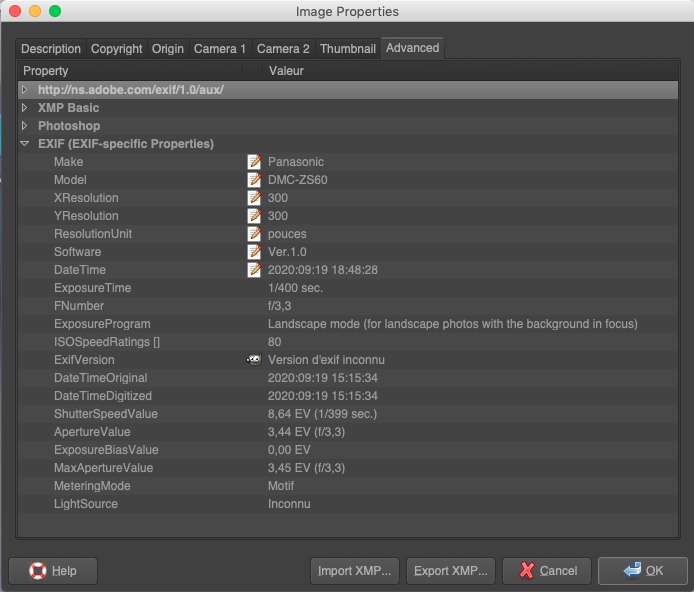Click the edit icon for XResolution
This screenshot has height=592, width=694.
255,198
